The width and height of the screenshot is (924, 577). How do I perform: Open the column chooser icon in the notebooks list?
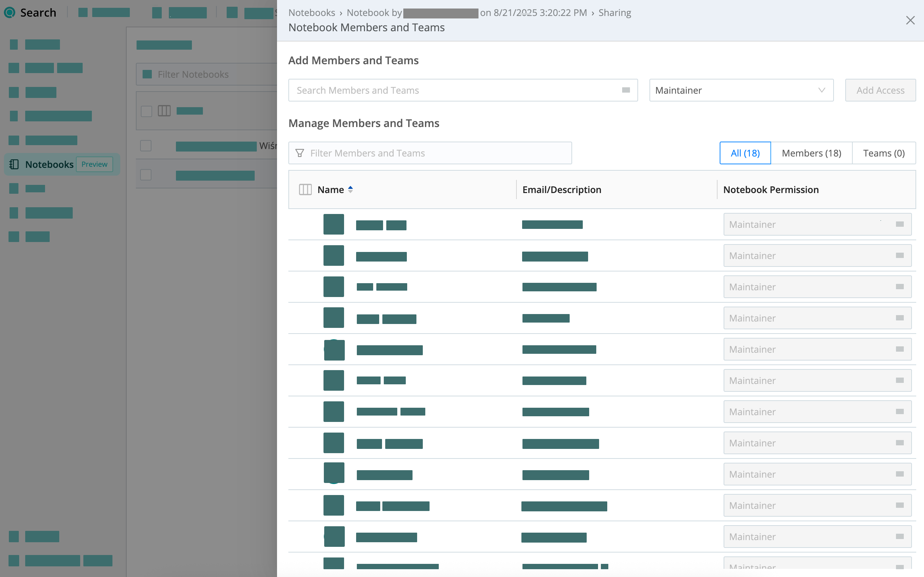pyautogui.click(x=164, y=111)
